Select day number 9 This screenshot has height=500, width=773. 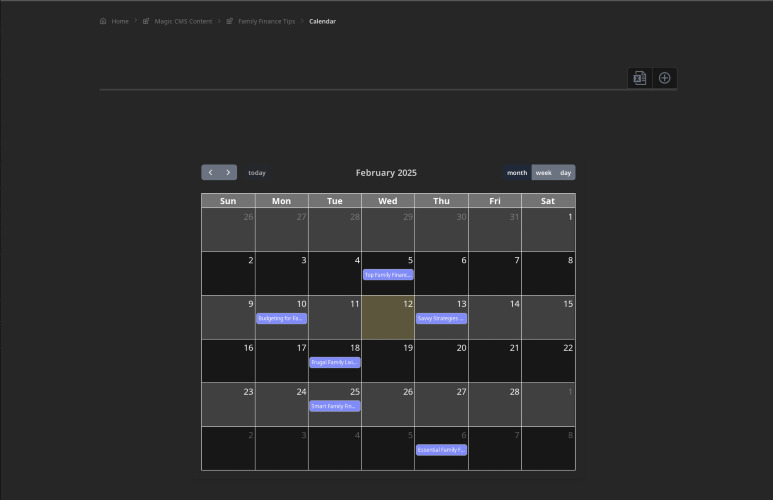coord(251,304)
